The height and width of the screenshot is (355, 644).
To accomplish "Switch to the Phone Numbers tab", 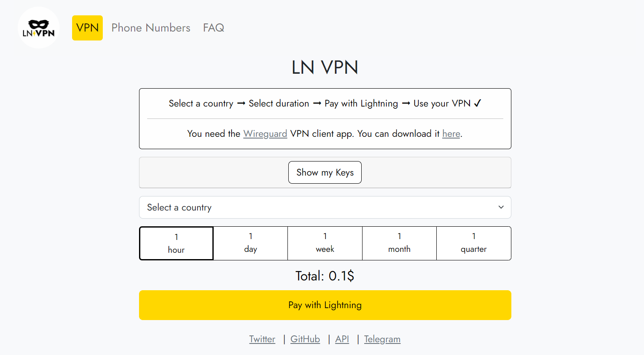I will (x=151, y=28).
